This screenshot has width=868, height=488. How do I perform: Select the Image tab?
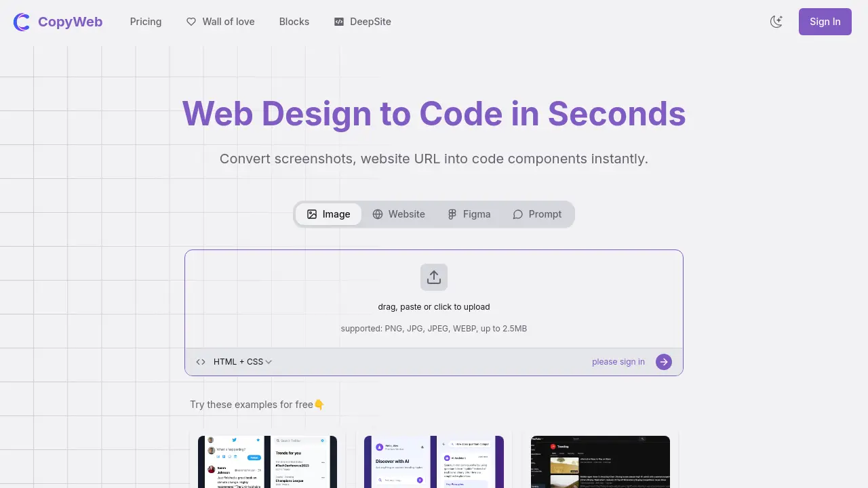[x=329, y=214]
